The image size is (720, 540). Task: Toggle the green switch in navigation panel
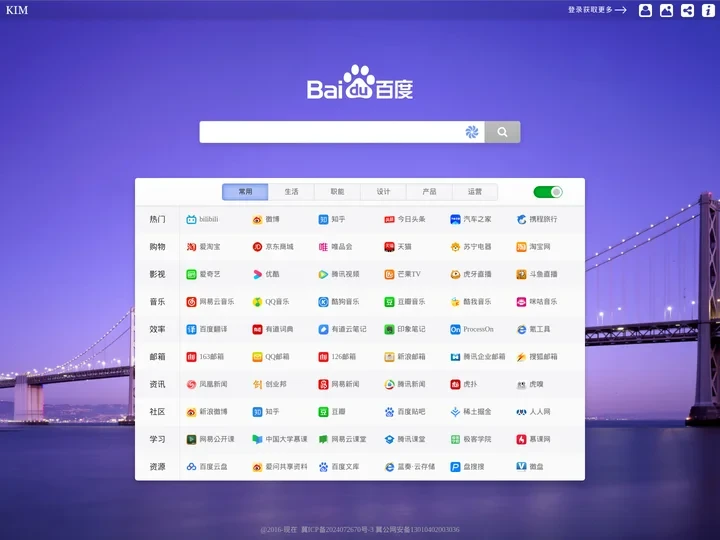(x=548, y=192)
